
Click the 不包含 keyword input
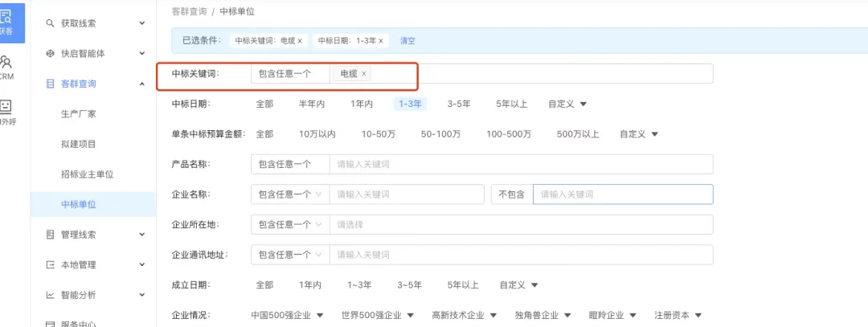pyautogui.click(x=623, y=194)
